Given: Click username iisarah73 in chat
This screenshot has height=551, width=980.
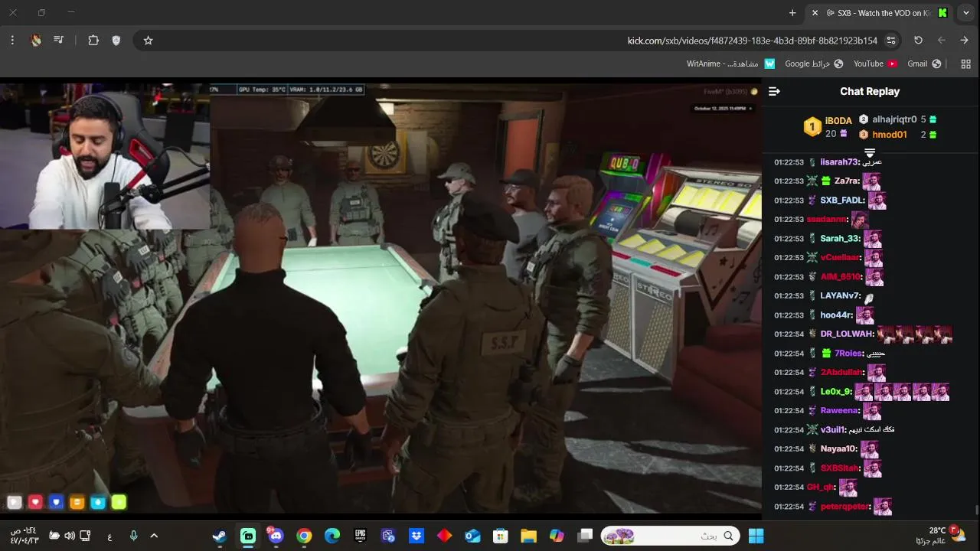Looking at the screenshot, I should [x=839, y=162].
